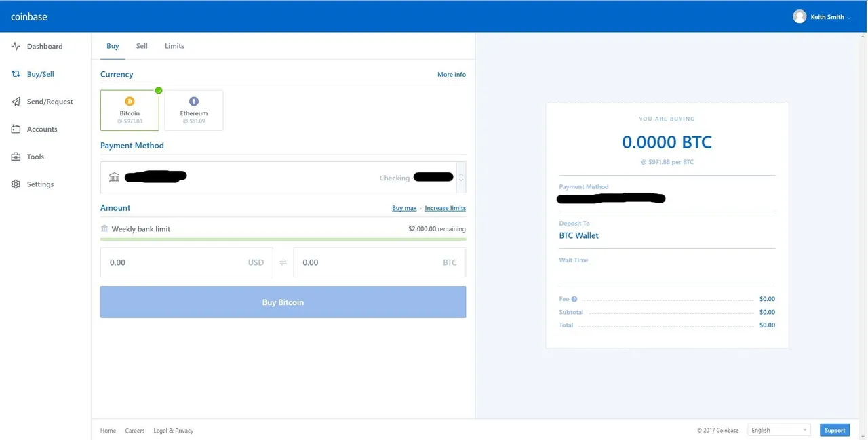Click the BTC amount input field
868x440 pixels.
[x=380, y=262]
